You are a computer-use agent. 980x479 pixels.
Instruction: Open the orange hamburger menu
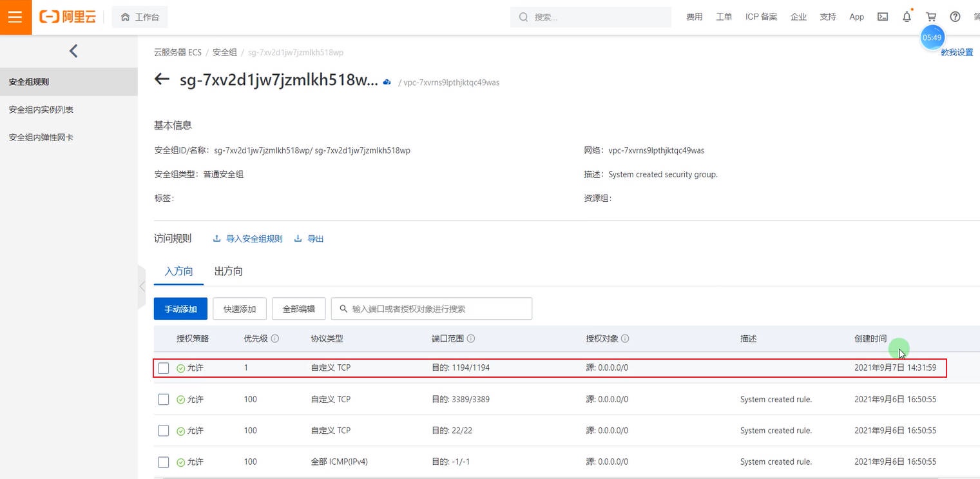[x=15, y=17]
